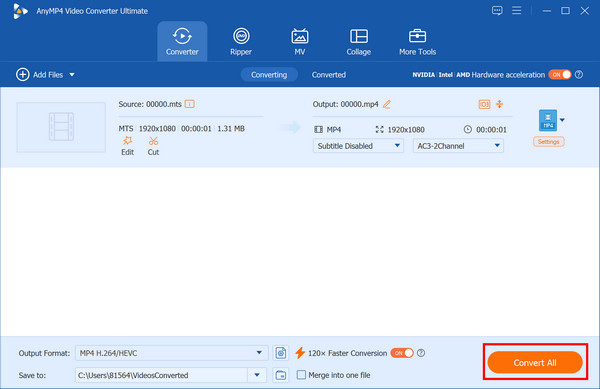Viewport: 600px width, 389px height.
Task: Open Output Format MP4 H.264/HEVC dropdown
Action: click(171, 353)
